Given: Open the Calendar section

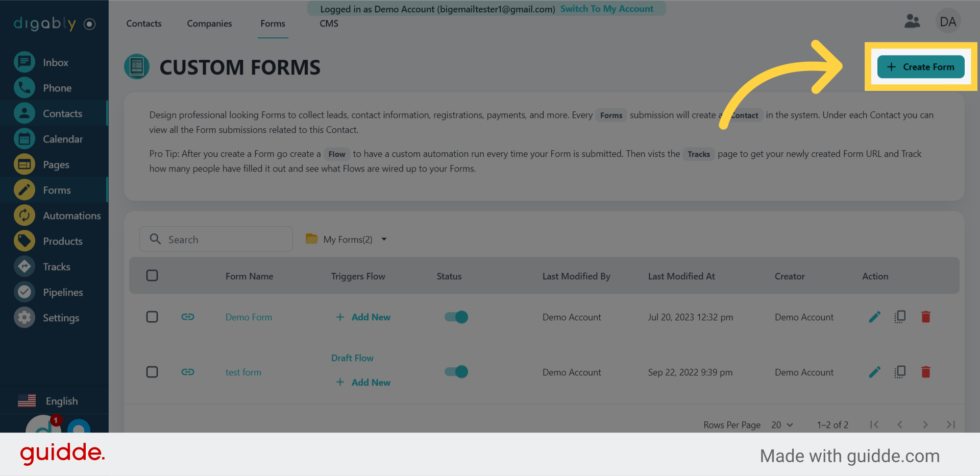Looking at the screenshot, I should pyautogui.click(x=63, y=138).
